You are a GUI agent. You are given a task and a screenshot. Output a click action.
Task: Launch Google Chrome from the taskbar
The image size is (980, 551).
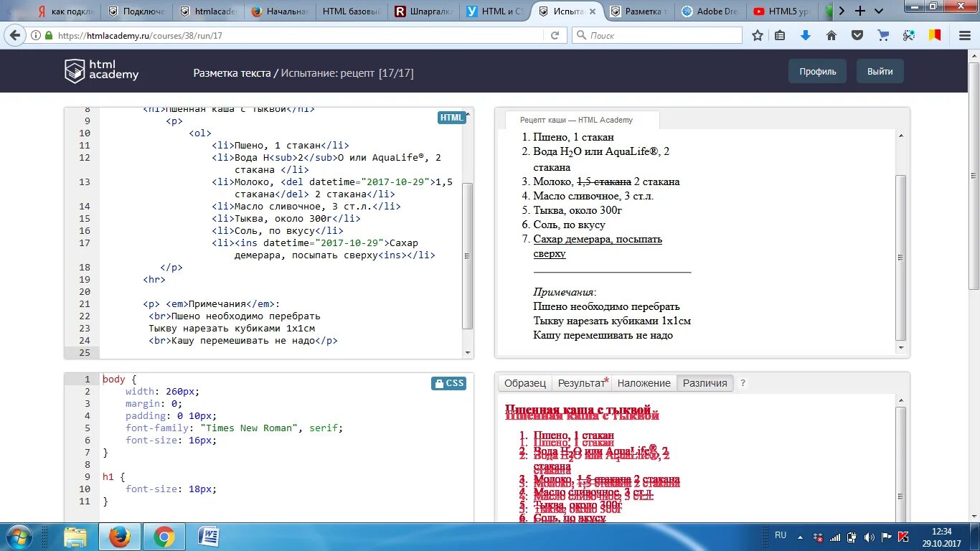pyautogui.click(x=164, y=537)
